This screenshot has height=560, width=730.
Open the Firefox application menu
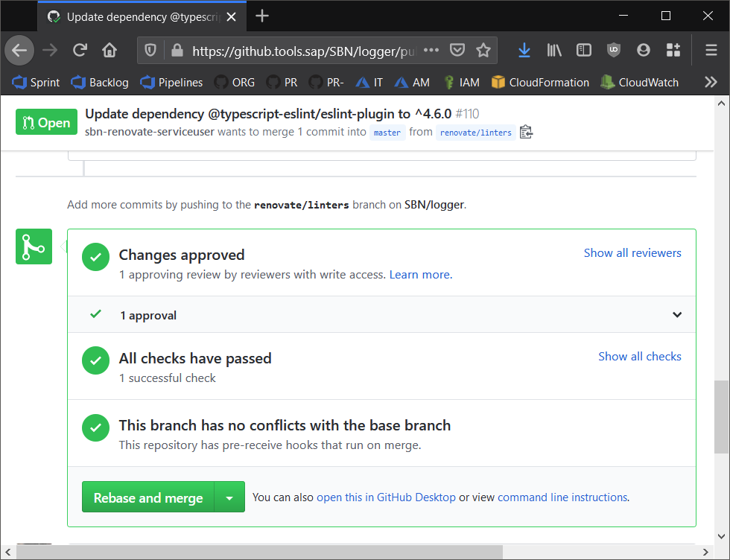click(710, 50)
